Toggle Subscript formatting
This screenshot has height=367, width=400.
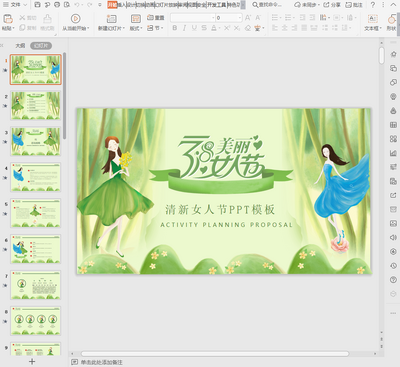236,28
